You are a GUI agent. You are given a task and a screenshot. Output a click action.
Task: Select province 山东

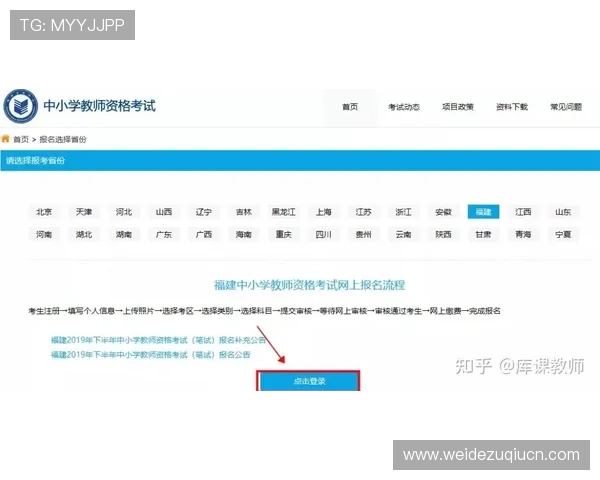[563, 212]
